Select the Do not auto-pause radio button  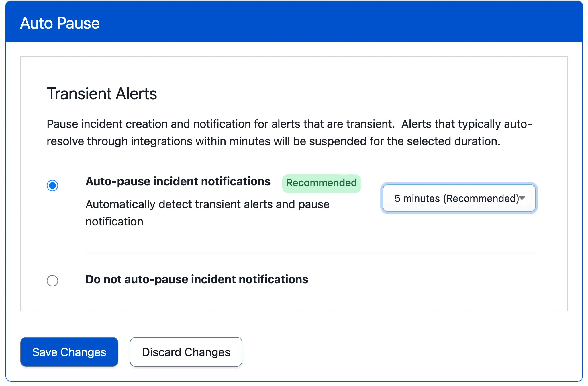pos(52,280)
